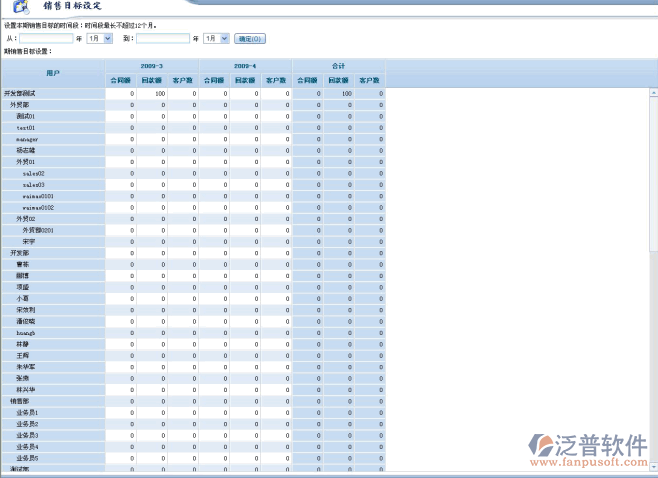Click the vertical scrollbar thumb of the table
The image size is (658, 478).
pyautogui.click(x=654, y=174)
